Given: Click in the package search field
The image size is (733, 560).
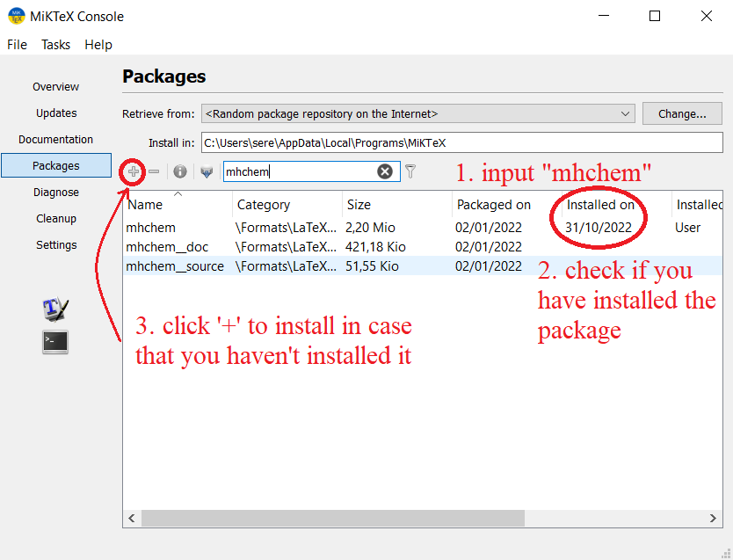Looking at the screenshot, I should pyautogui.click(x=299, y=172).
